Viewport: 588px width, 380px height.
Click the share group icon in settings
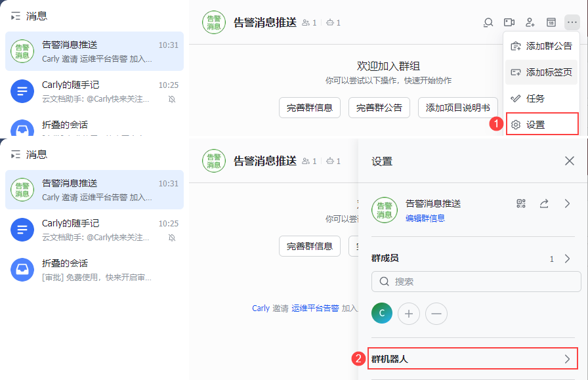coord(544,203)
